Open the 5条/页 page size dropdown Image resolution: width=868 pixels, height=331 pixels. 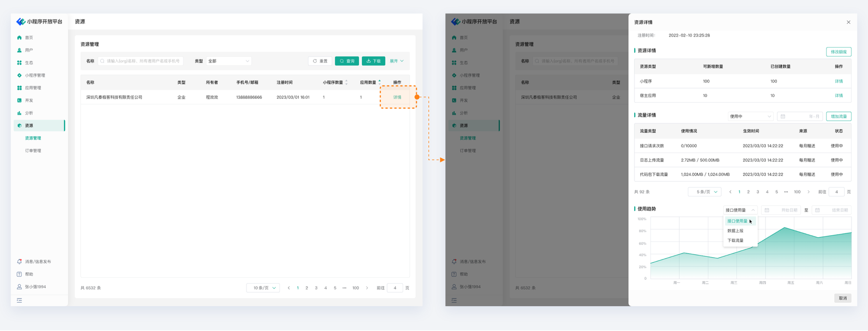click(x=704, y=192)
